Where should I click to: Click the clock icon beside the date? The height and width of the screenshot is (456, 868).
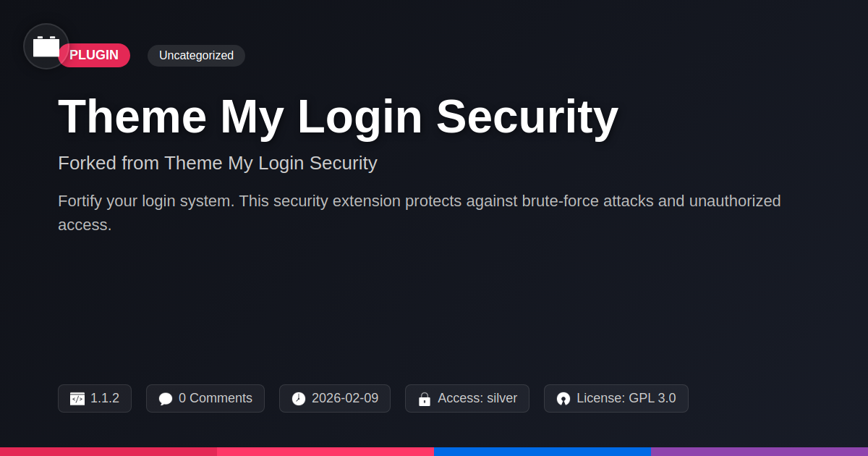299,399
